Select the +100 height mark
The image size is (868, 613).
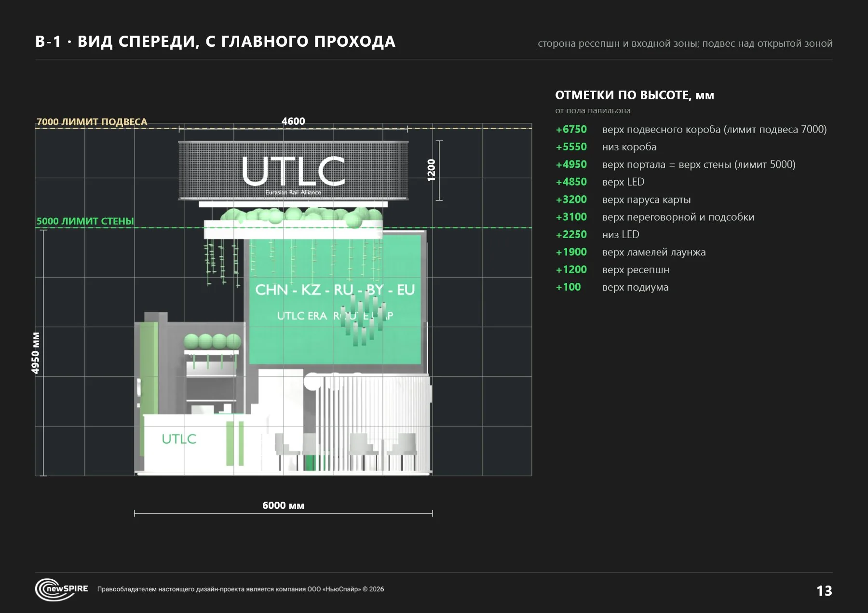[569, 287]
